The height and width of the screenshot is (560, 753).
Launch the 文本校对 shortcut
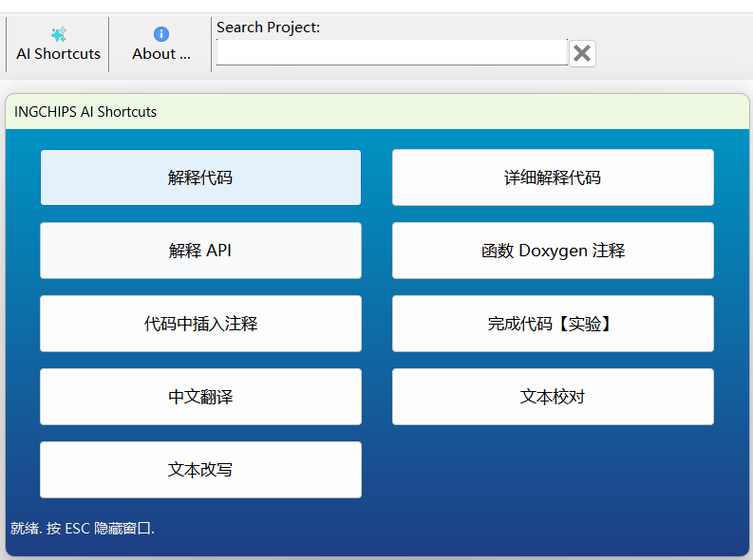coord(553,397)
